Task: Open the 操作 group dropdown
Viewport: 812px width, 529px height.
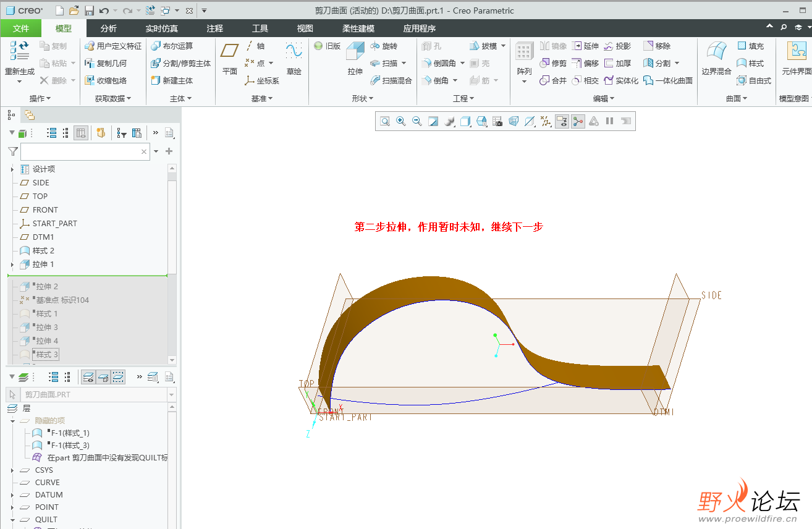Action: coord(40,98)
